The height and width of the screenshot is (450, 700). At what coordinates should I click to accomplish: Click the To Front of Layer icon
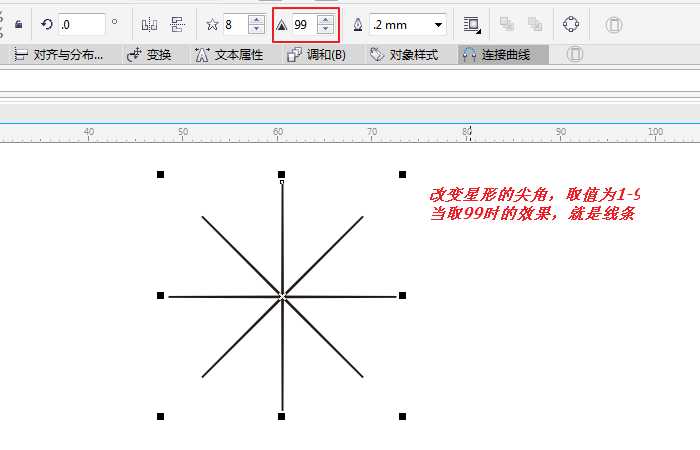[507, 24]
